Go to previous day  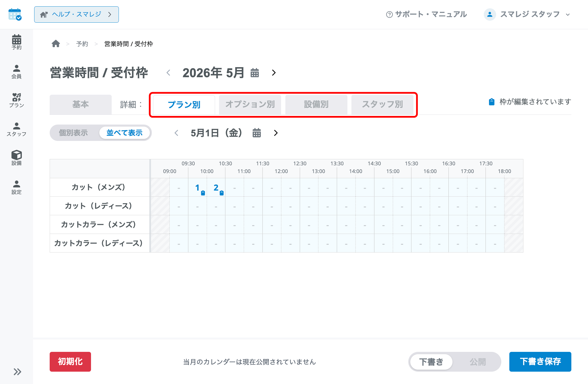[177, 133]
